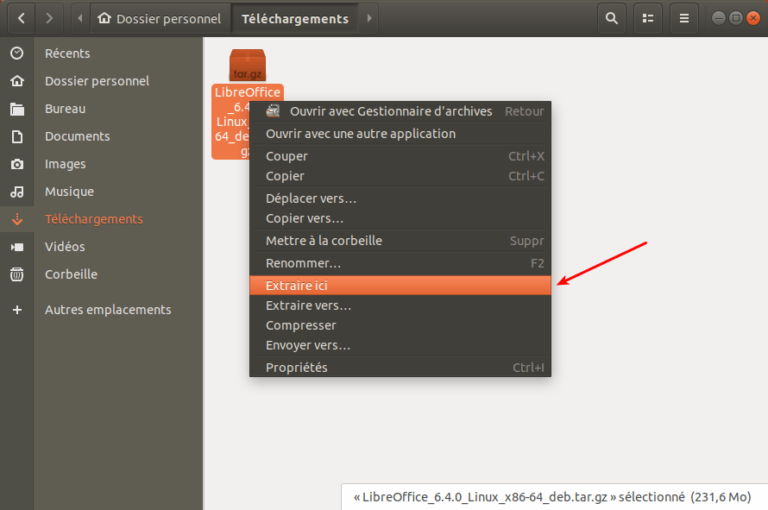Select Compresser from the menu
768x510 pixels.
400,325
